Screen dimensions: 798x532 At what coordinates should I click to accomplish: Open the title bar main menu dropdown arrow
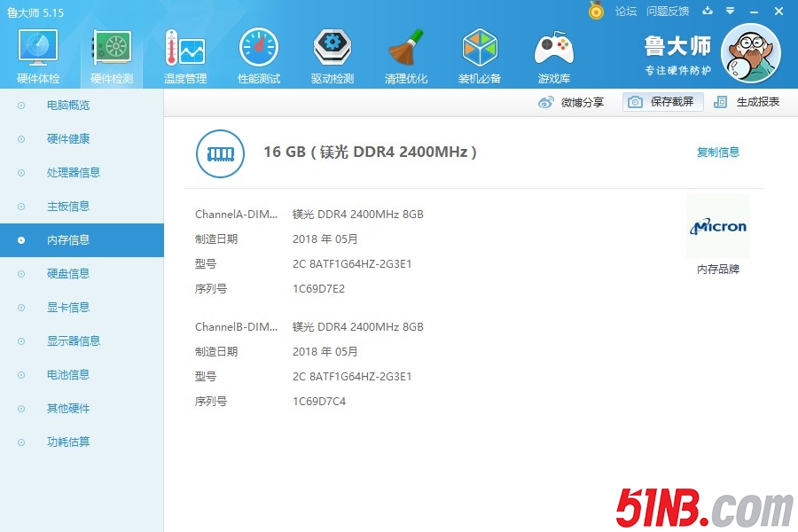(730, 12)
